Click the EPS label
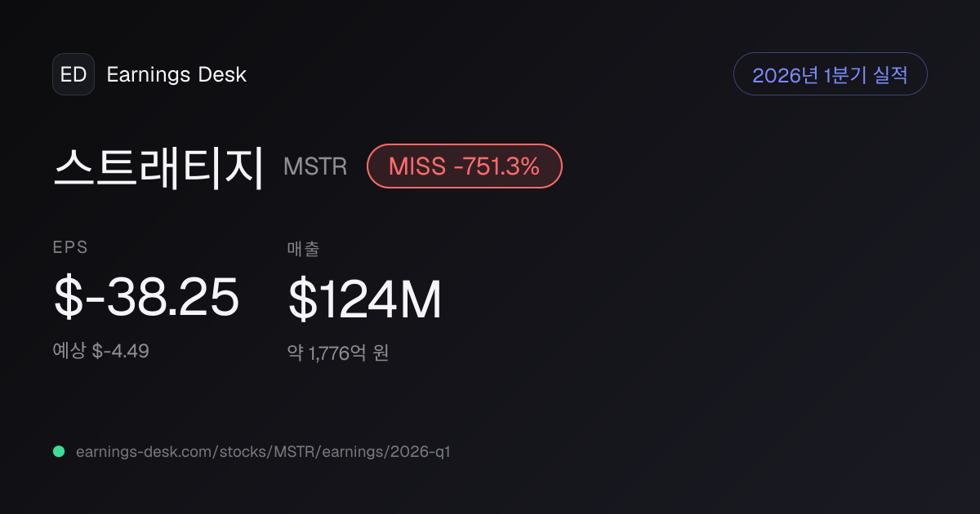Image resolution: width=980 pixels, height=514 pixels. pyautogui.click(x=70, y=247)
